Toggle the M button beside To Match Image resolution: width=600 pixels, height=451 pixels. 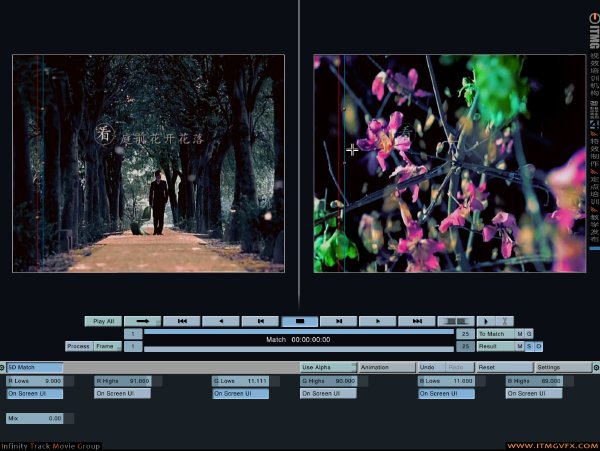(x=520, y=334)
